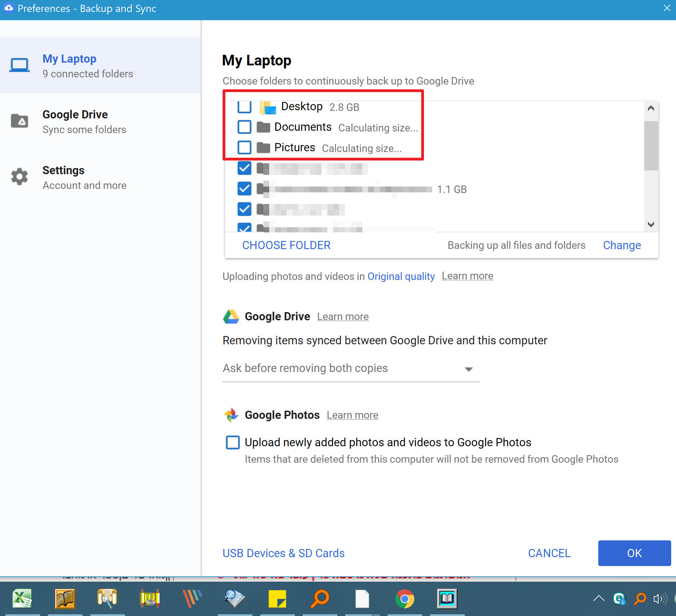Check the Pictures folder checkbox
Viewport: 676px width, 616px height.
244,147
